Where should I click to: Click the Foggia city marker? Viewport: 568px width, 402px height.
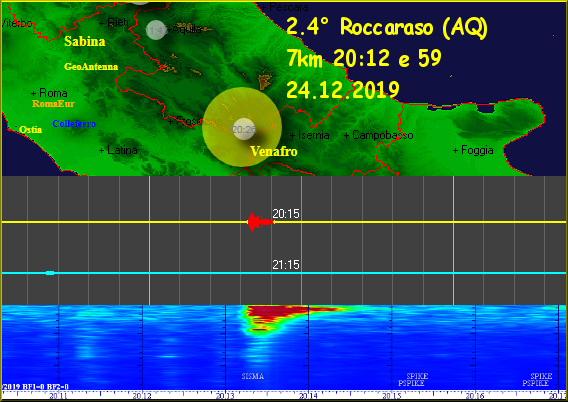473,150
